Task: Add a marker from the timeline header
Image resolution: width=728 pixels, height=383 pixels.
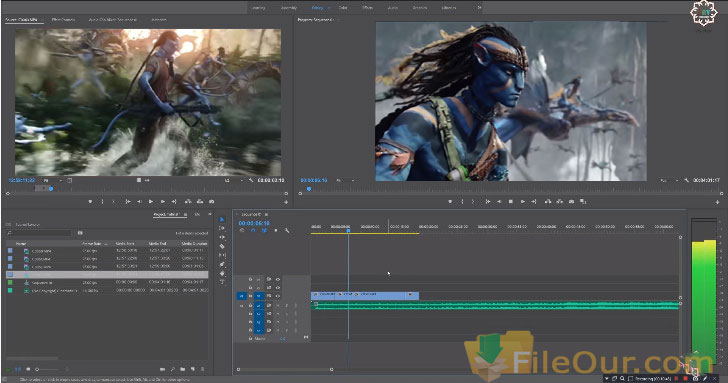Action: [276, 230]
